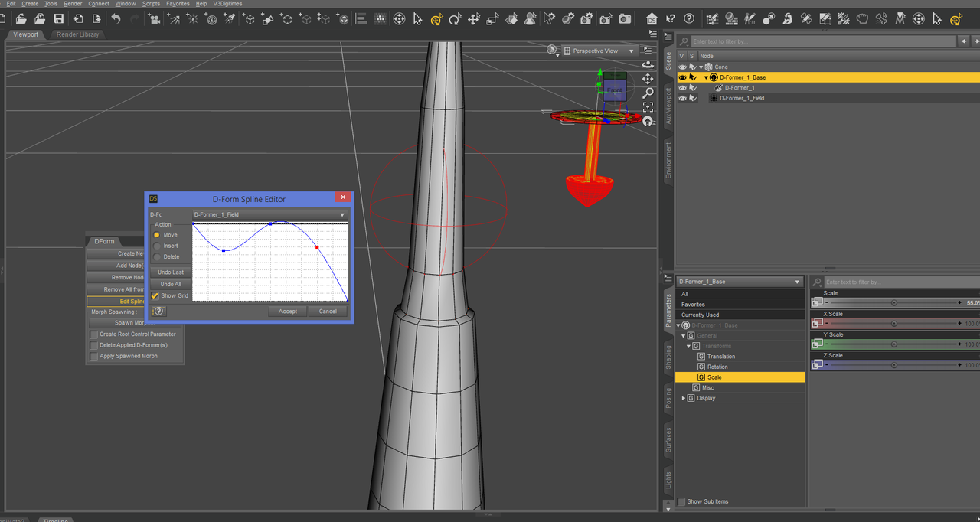Open the Perspective View camera dropdown

click(599, 51)
